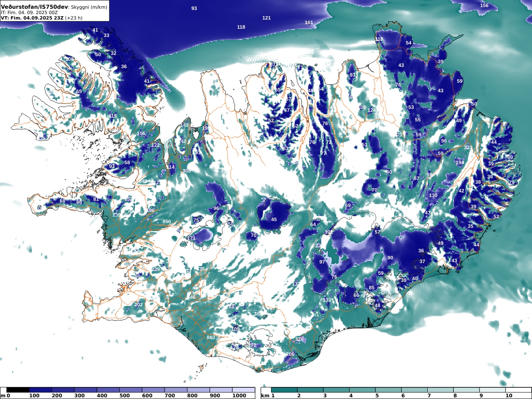Click the '600' tick label on m scale
Screen dimensions: 532x399
[x=147, y=396]
